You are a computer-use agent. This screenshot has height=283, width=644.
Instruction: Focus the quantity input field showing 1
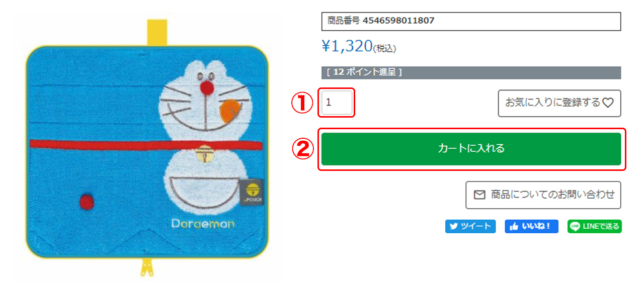337,103
